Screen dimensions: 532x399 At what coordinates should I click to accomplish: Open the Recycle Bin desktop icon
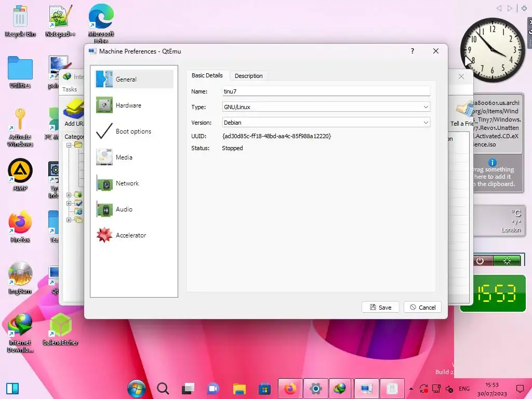(20, 21)
